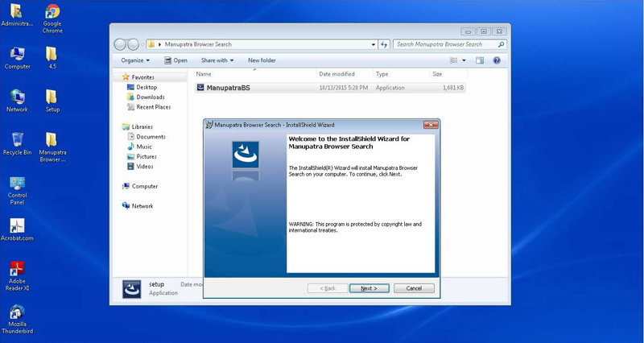Viewport: 644px width, 343px height.
Task: Click Open in Explorer toolbar
Action: (175, 60)
